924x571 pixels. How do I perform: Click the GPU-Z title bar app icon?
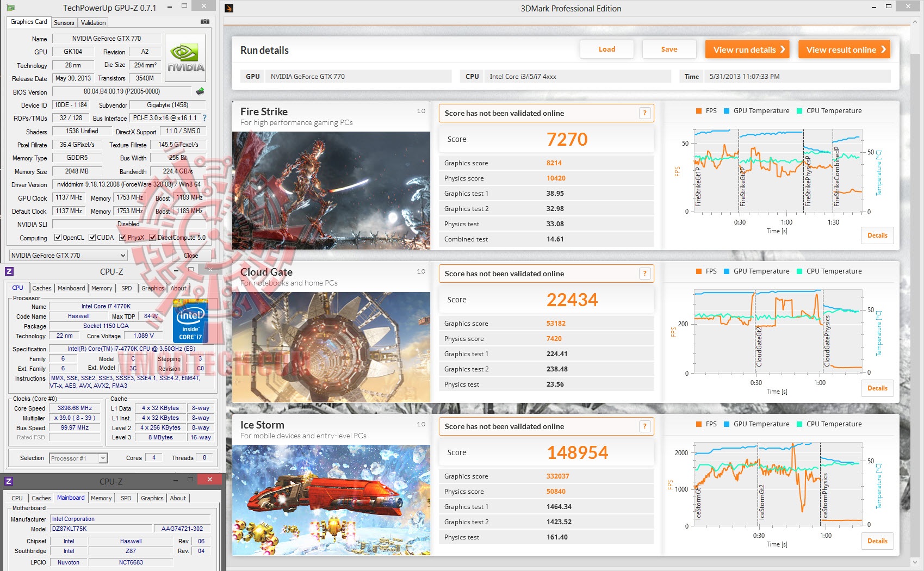point(10,8)
